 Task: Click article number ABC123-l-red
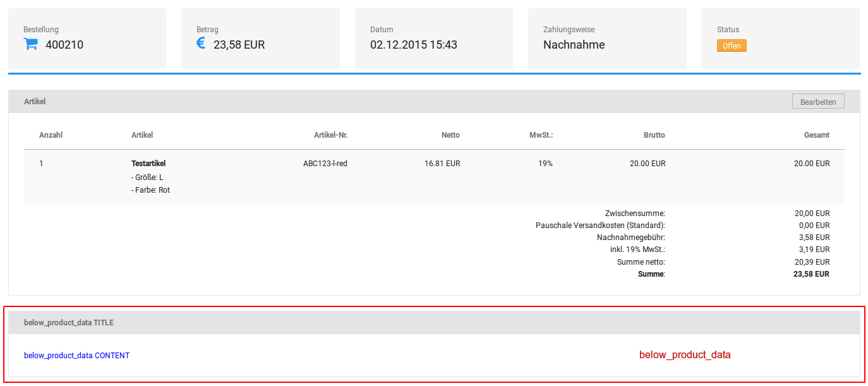(x=325, y=164)
